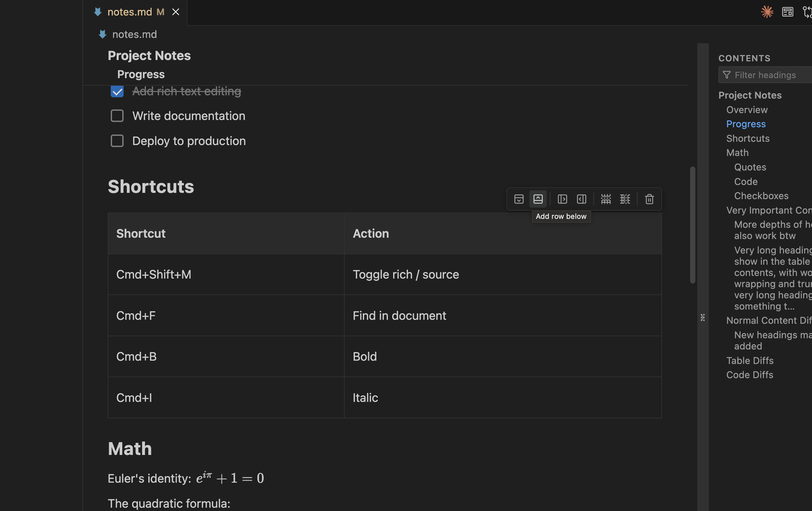Add a column to the left of the table
The image size is (812, 511).
pyautogui.click(x=581, y=199)
